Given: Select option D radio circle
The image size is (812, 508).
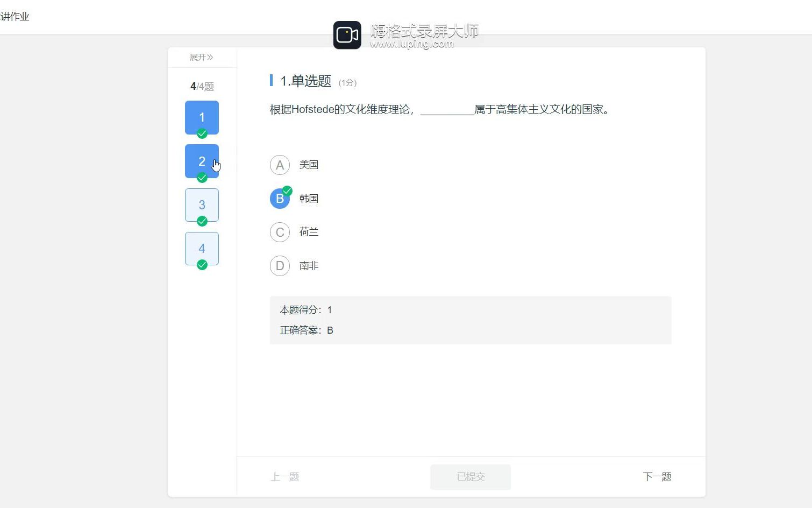Looking at the screenshot, I should [280, 266].
